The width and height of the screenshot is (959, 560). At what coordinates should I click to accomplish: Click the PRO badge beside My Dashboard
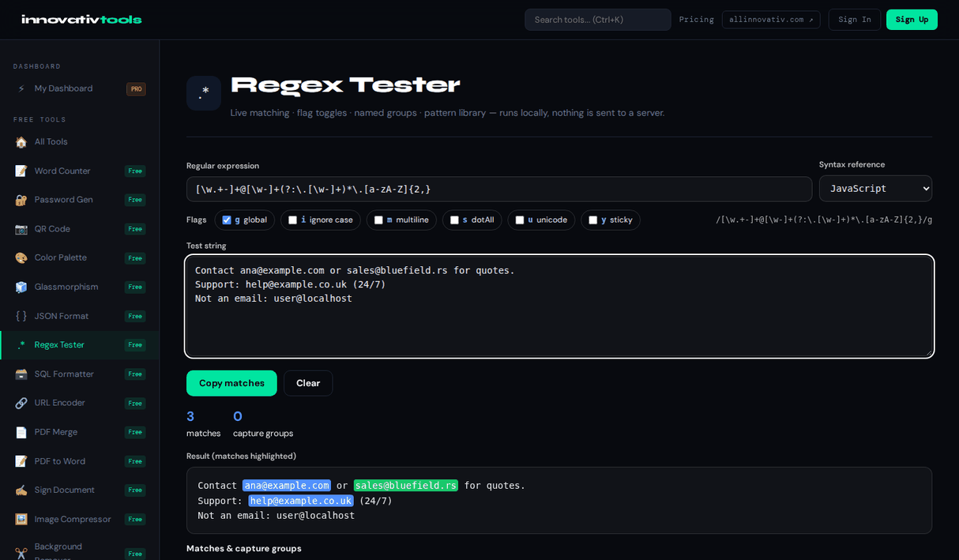136,89
